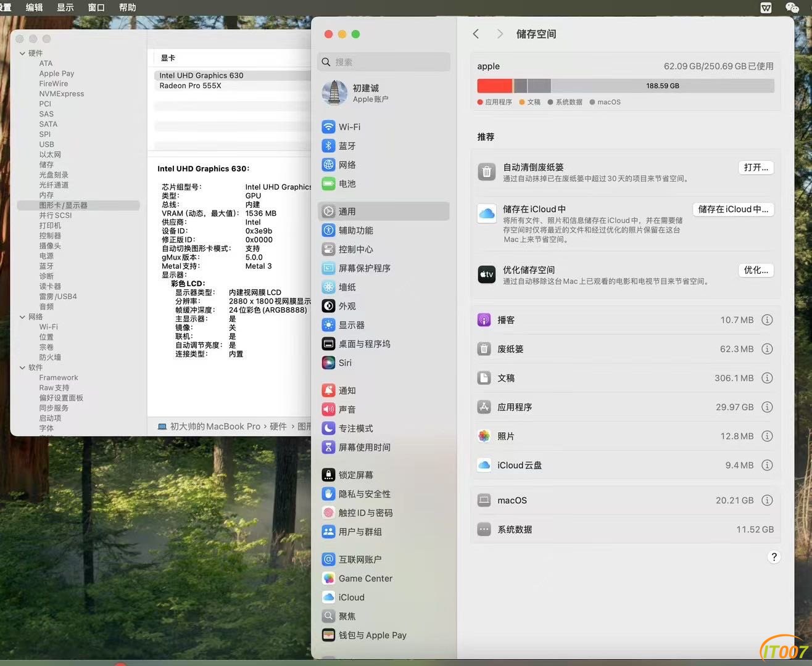The height and width of the screenshot is (666, 812).
Task: Go forward in System Settings
Action: pyautogui.click(x=500, y=34)
